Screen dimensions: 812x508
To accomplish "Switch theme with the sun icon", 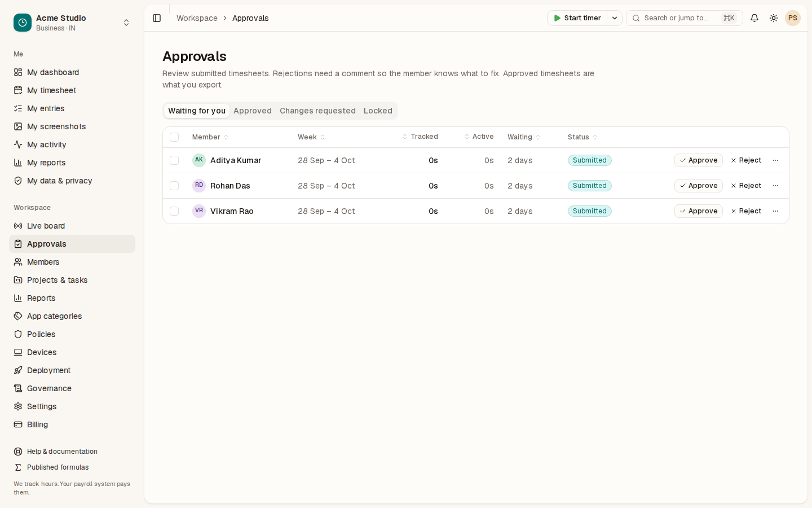I will click(774, 18).
